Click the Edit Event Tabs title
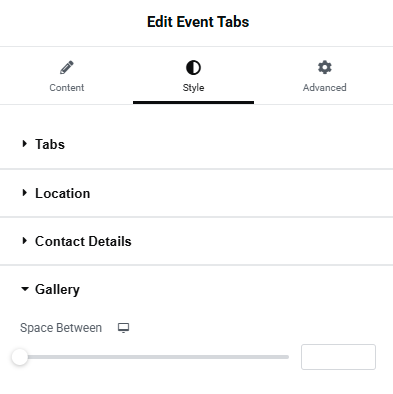Viewport: 393px width, 394px height. click(x=198, y=22)
